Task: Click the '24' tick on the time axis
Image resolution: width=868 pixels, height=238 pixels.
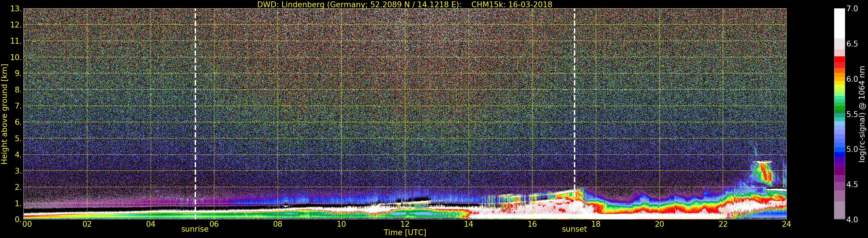Action: coord(786,224)
